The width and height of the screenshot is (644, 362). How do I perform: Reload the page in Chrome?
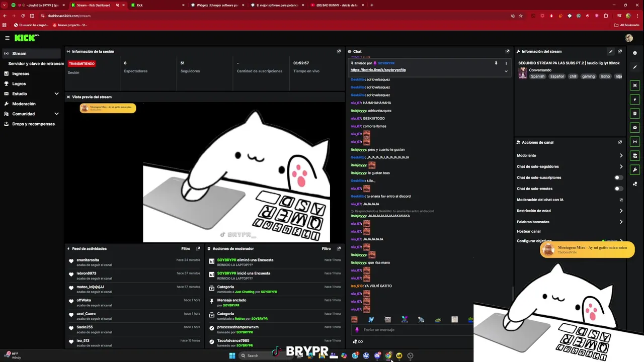click(23, 16)
